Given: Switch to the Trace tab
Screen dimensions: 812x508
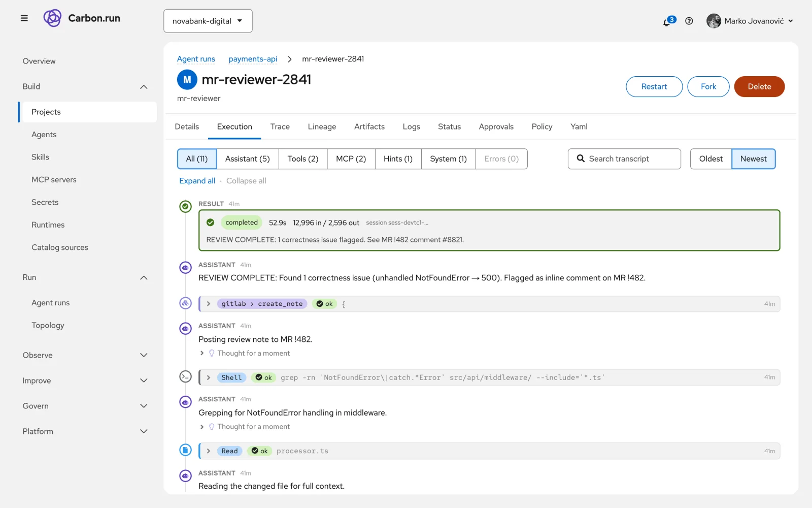Looking at the screenshot, I should [x=280, y=126].
